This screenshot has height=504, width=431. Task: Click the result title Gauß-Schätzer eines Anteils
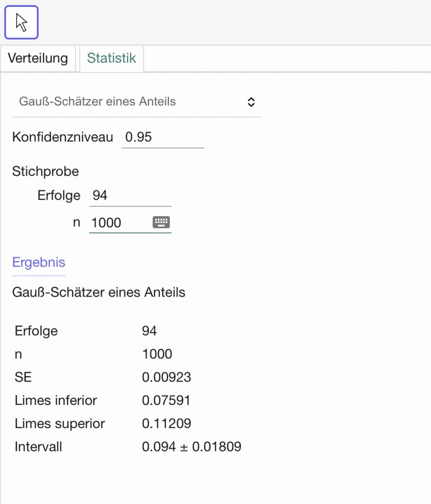coord(99,292)
